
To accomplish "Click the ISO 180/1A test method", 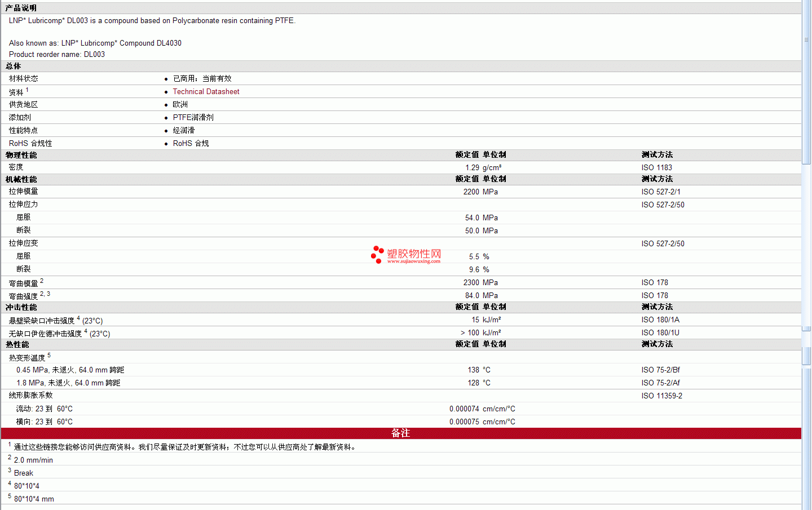I will 660,320.
